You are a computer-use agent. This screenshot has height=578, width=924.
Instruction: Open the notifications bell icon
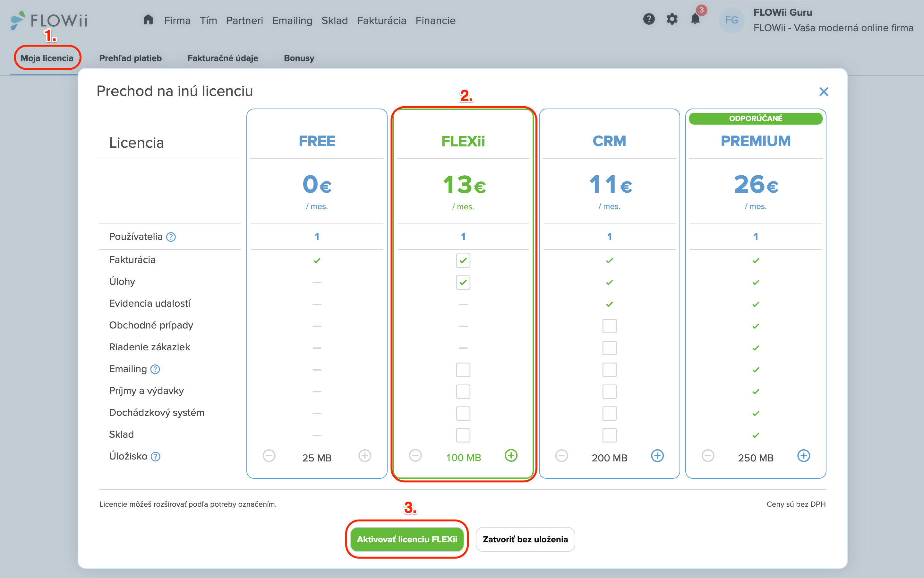click(x=695, y=19)
